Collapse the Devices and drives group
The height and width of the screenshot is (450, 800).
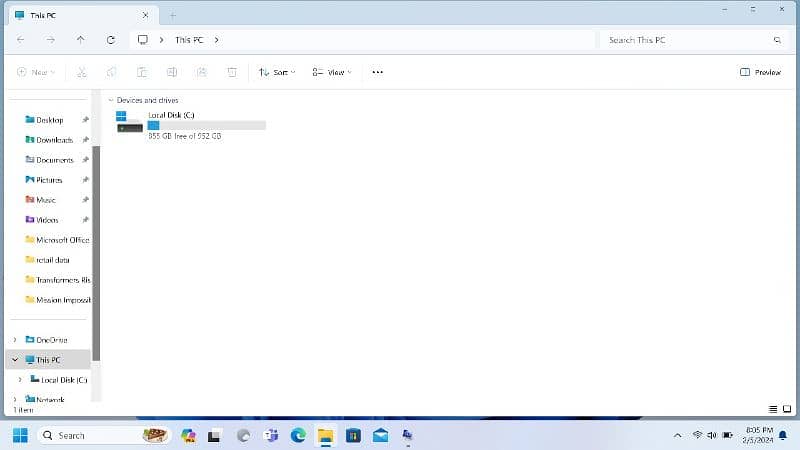(110, 100)
